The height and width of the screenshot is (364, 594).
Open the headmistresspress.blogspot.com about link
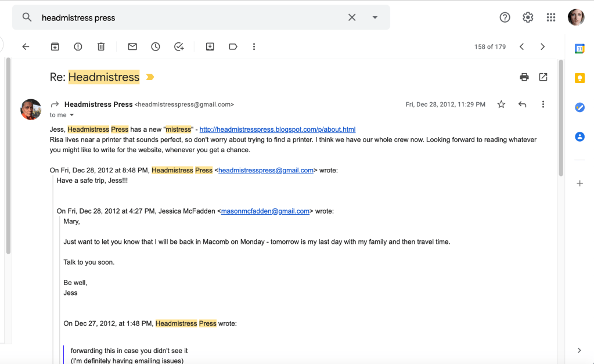(x=277, y=129)
